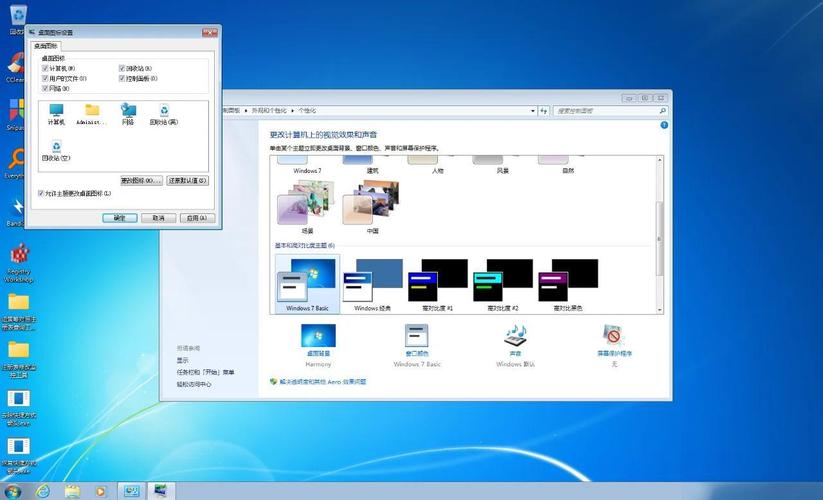Toggle 允许主题更改桌面图标 checkbox

(41, 193)
